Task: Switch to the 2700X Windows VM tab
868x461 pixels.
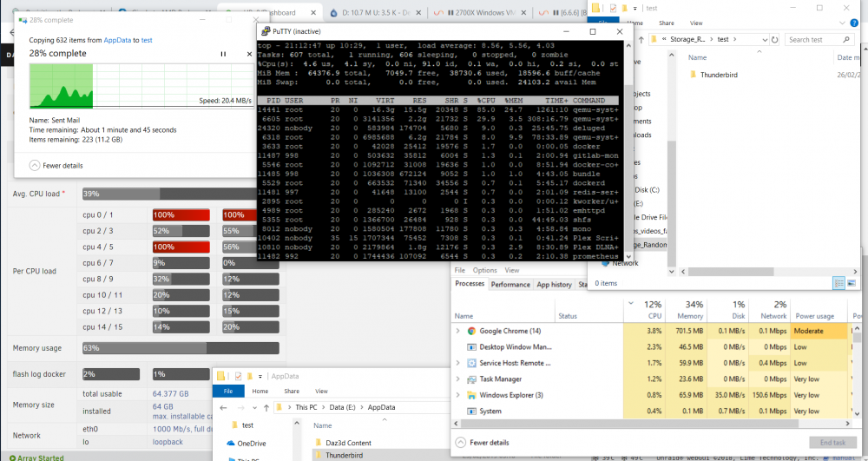Action: coord(479,13)
